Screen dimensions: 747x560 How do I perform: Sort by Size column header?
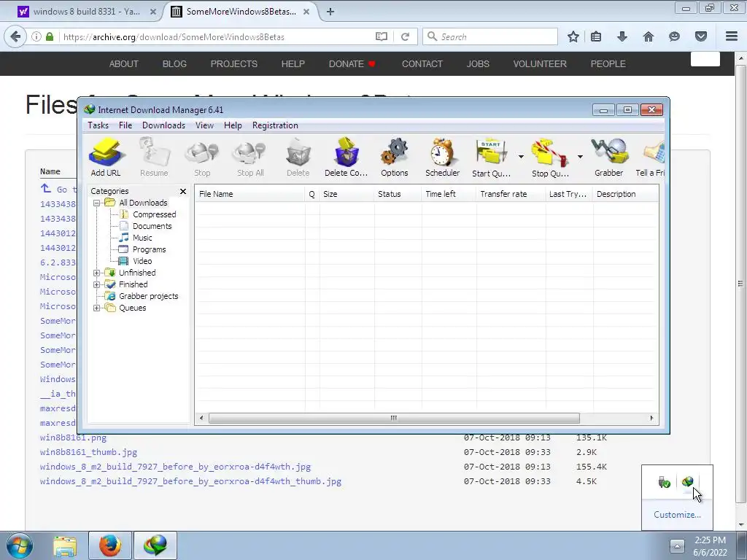coord(347,194)
